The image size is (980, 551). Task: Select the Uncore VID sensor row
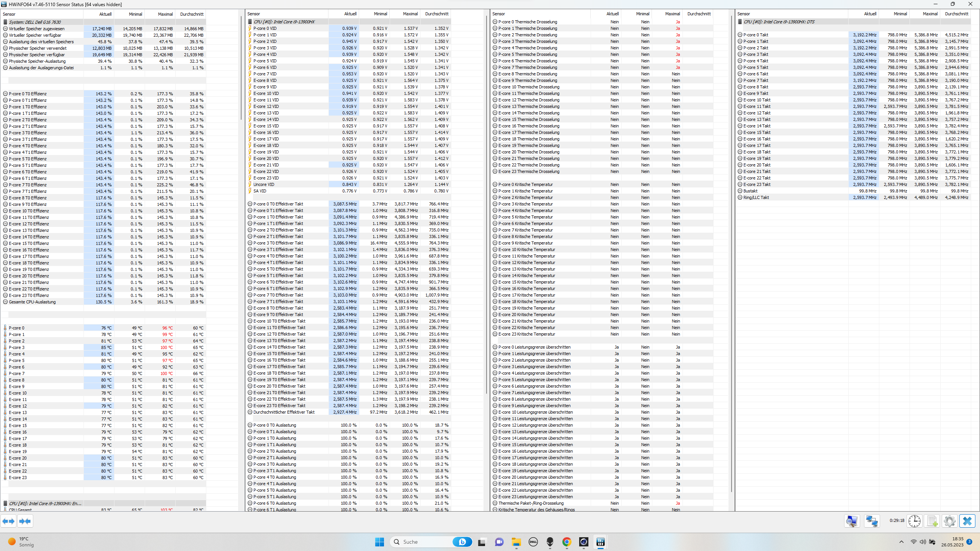[x=264, y=184]
